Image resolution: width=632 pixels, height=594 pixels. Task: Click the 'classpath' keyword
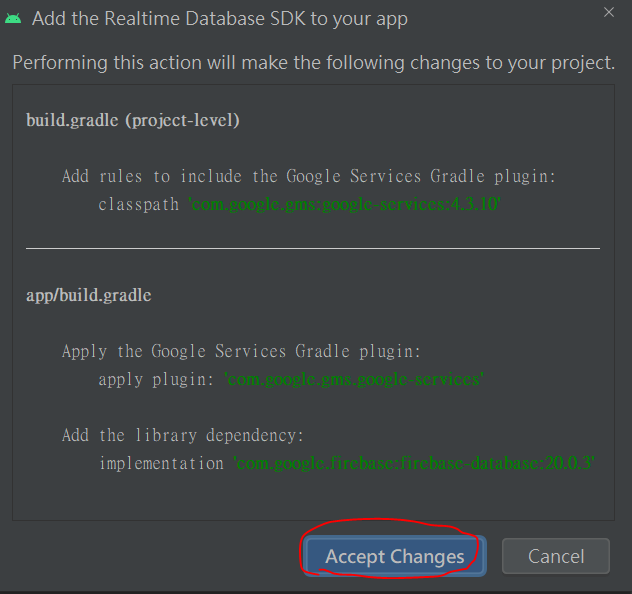(x=139, y=204)
